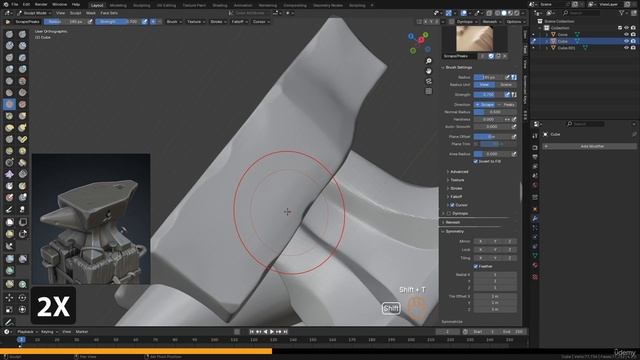Open the orange Object properties tab
The height and width of the screenshot is (360, 640).
click(535, 209)
